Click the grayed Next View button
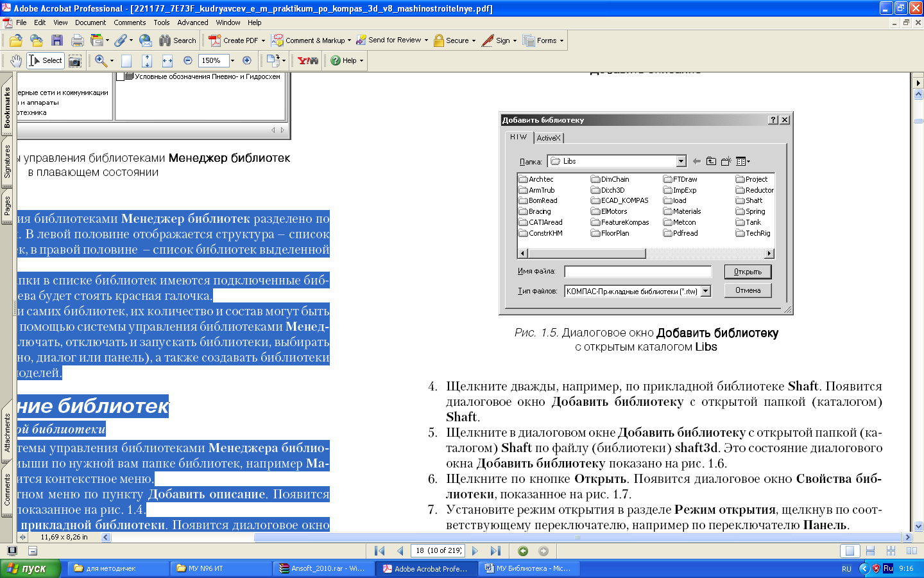The image size is (924, 578). coord(543,551)
